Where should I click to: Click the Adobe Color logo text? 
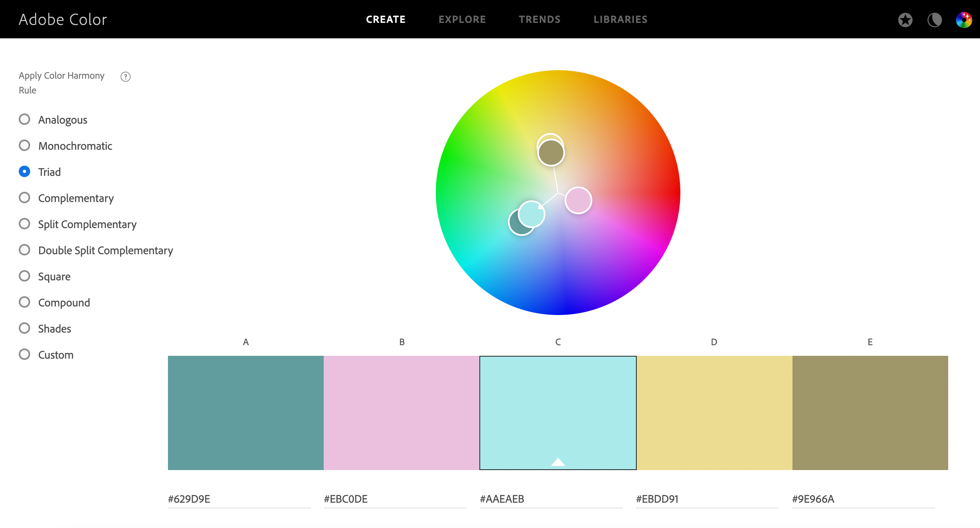(x=63, y=19)
